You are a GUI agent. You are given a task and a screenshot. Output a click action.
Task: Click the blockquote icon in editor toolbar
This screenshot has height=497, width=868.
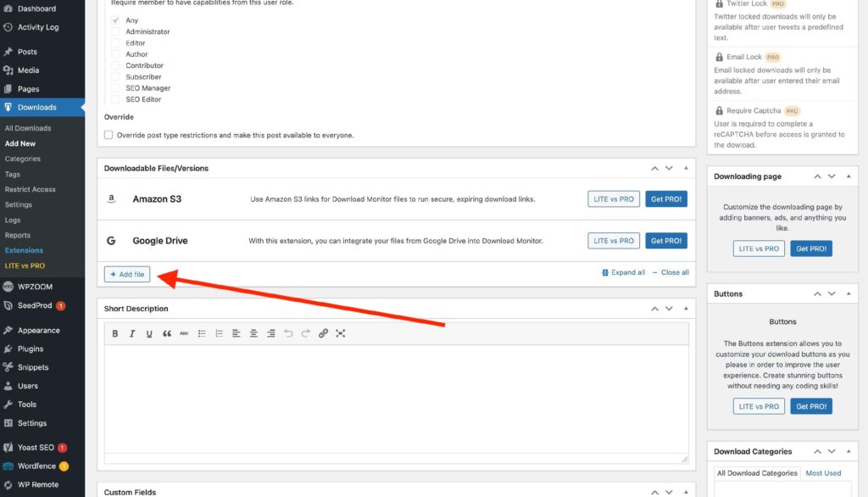coord(167,333)
